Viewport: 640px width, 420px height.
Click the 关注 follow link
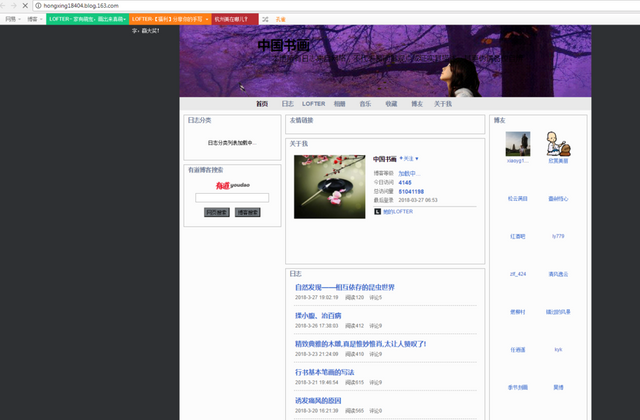tap(408, 159)
